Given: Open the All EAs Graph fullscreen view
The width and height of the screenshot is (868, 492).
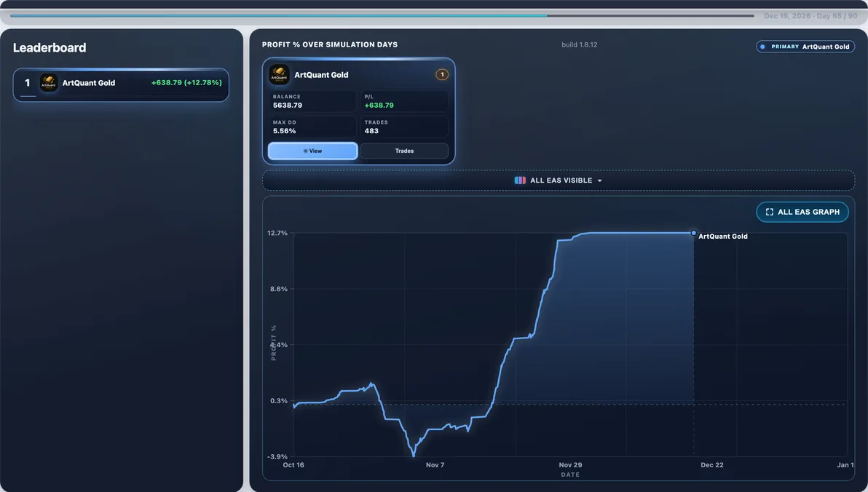Looking at the screenshot, I should click(x=802, y=212).
